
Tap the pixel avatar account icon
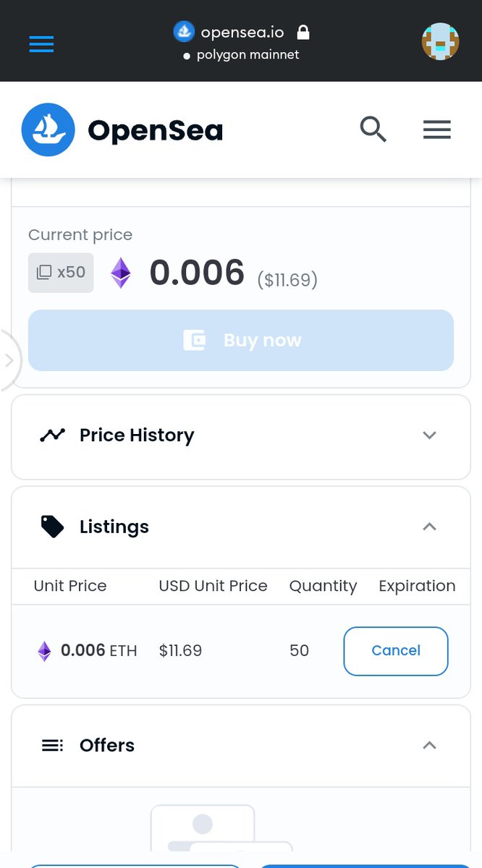coord(440,42)
